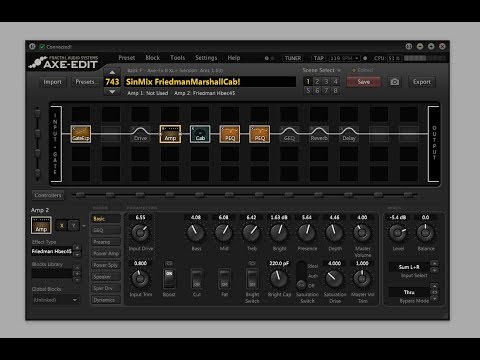The image size is (480, 360).
Task: Select the second PEQ block before GEQ
Action: tap(260, 134)
